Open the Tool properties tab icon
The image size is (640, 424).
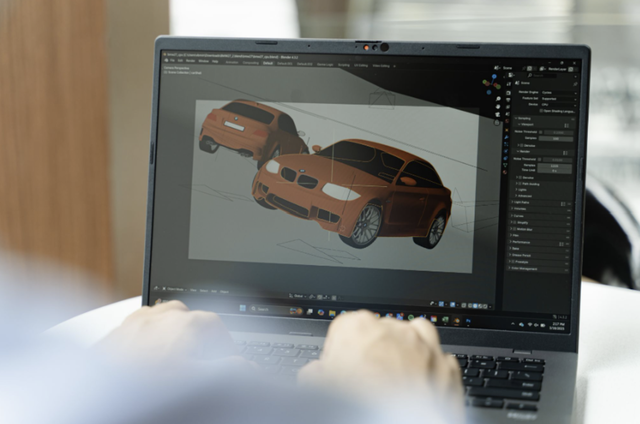[509, 84]
